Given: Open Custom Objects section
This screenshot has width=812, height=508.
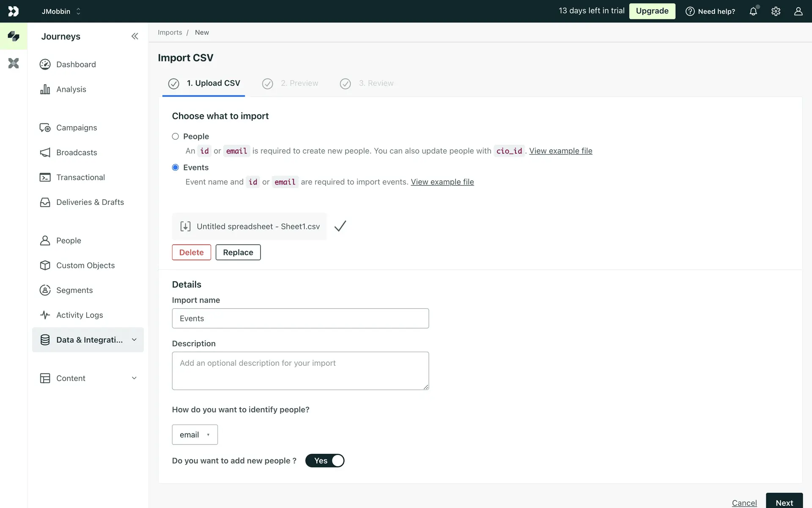Looking at the screenshot, I should click(x=85, y=265).
